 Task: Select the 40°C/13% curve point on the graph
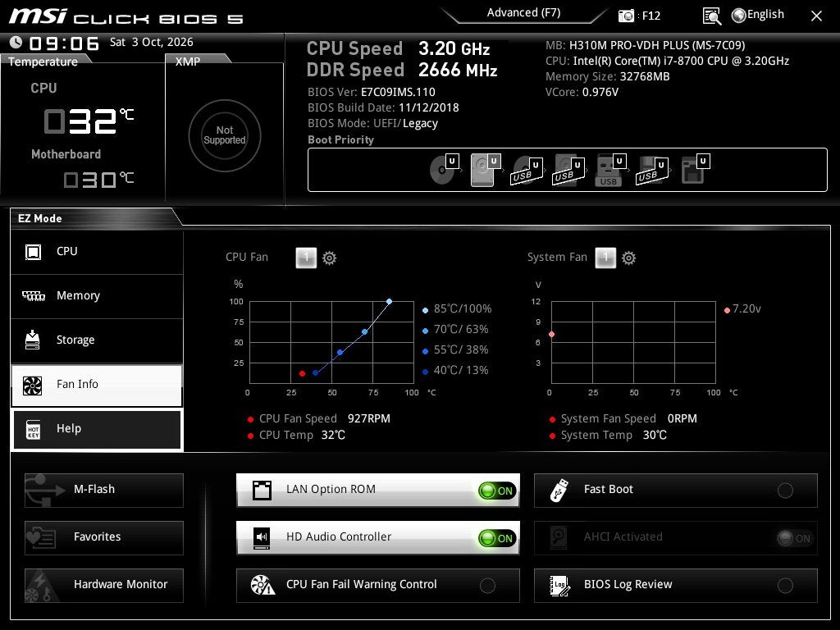tap(316, 373)
